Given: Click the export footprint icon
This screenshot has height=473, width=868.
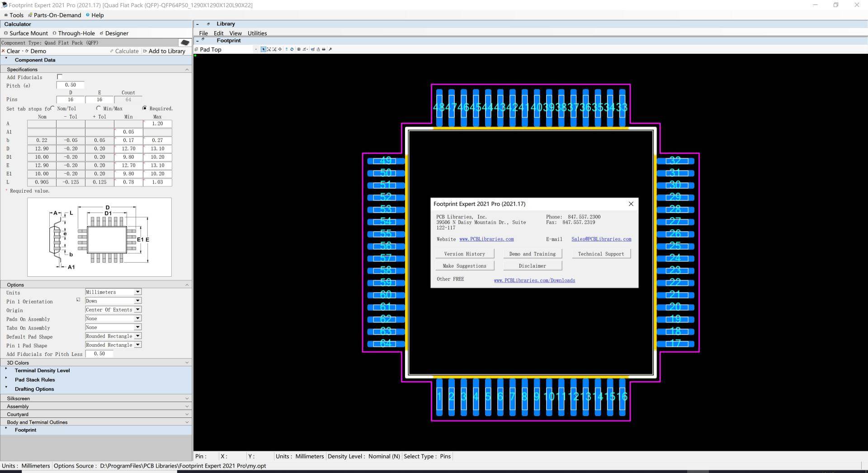Looking at the screenshot, I should [x=318, y=49].
